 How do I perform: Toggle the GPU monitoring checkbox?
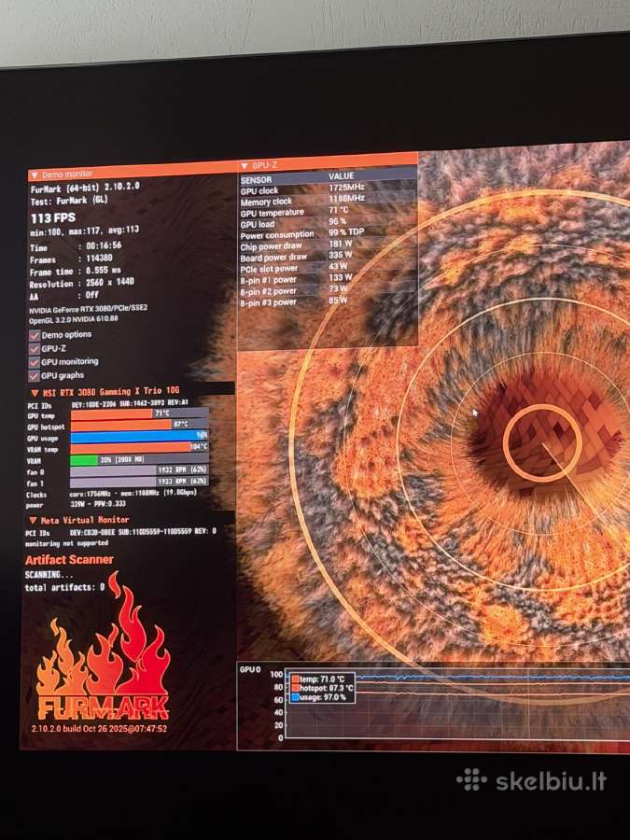tap(35, 362)
